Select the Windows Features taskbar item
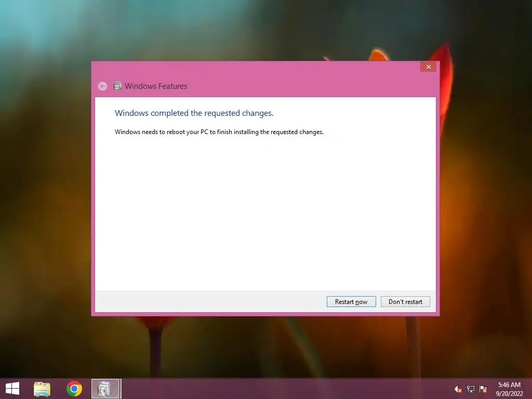The image size is (532, 399). pos(105,389)
